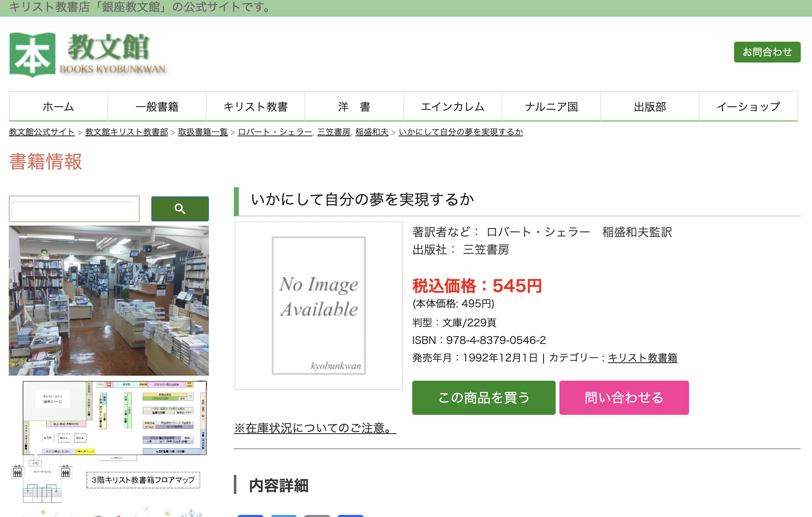The height and width of the screenshot is (517, 812).
Task: Click the 税込価格 545円 price text
Action: tap(477, 286)
